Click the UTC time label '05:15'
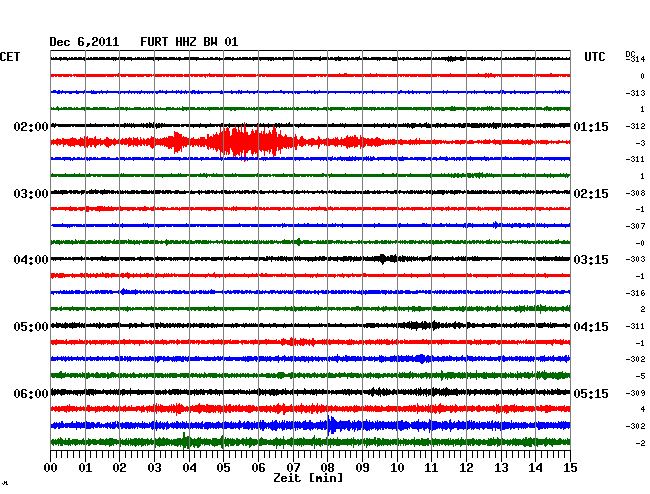The width and height of the screenshot is (650, 494). [591, 394]
